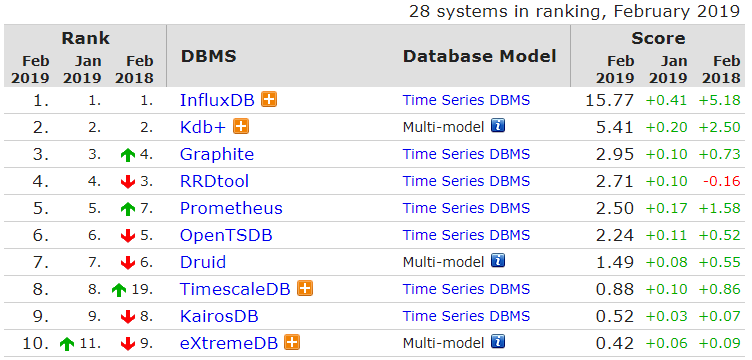
Task: Click the +2.50 score change for Kdb+
Action: pyautogui.click(x=719, y=127)
